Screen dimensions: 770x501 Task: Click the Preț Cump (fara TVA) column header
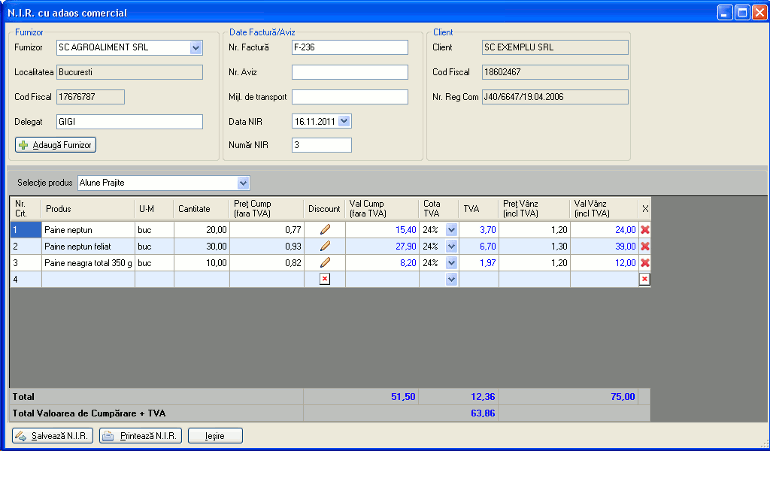point(267,209)
